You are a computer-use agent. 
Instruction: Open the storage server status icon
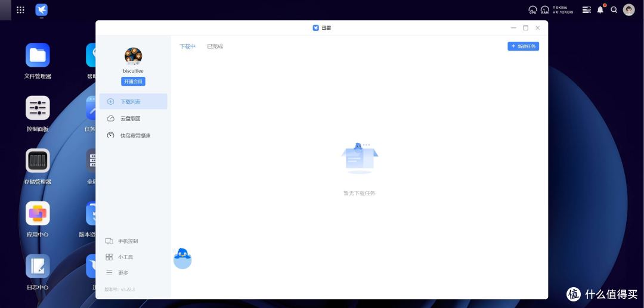587,10
